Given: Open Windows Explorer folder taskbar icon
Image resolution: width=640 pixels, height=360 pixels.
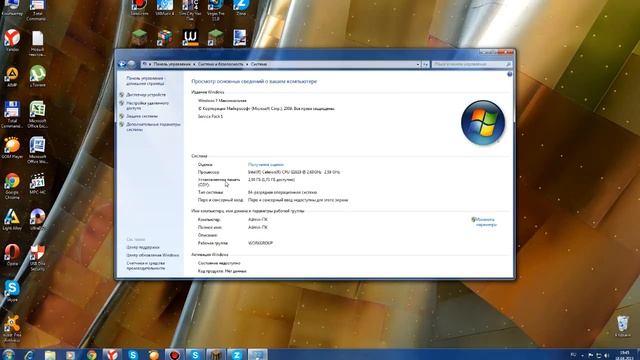Looking at the screenshot, I should point(50,355).
